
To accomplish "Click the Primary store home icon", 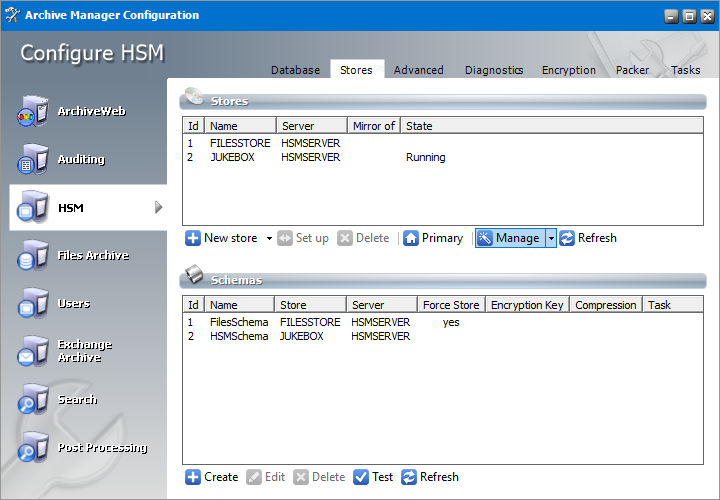I will [410, 238].
